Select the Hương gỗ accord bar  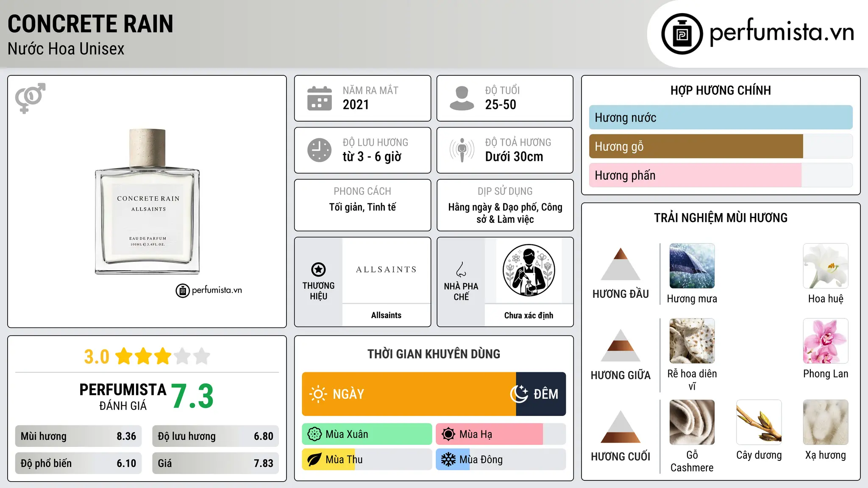coord(721,146)
